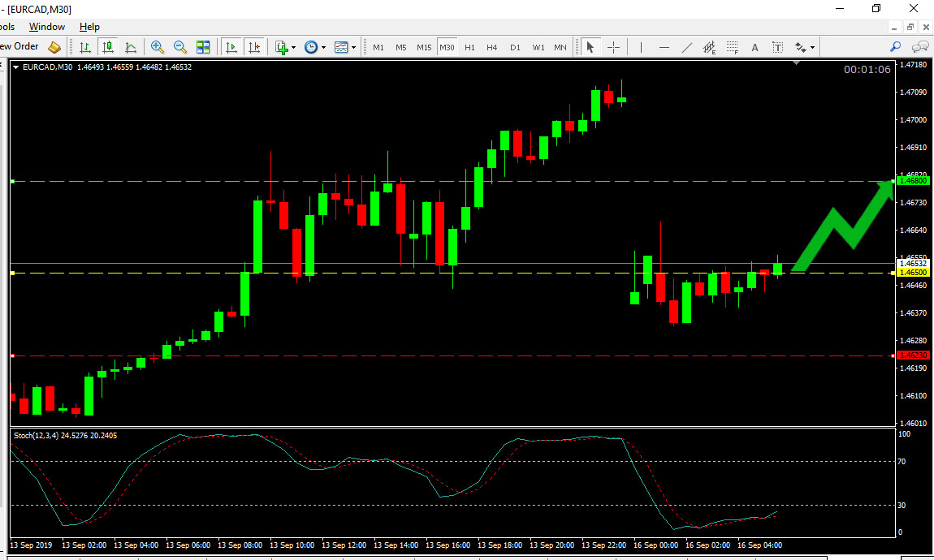Image resolution: width=934 pixels, height=560 pixels.
Task: Click the 13 Sep 12:00 time label
Action: point(344,545)
